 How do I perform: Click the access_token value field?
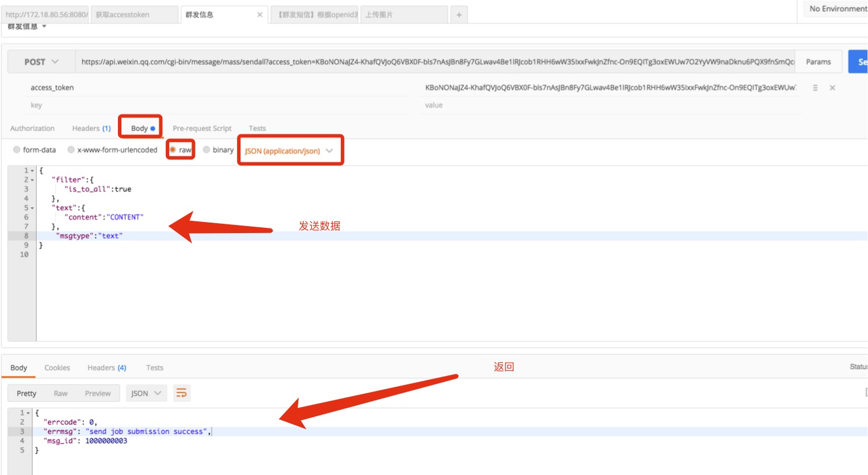coord(611,88)
